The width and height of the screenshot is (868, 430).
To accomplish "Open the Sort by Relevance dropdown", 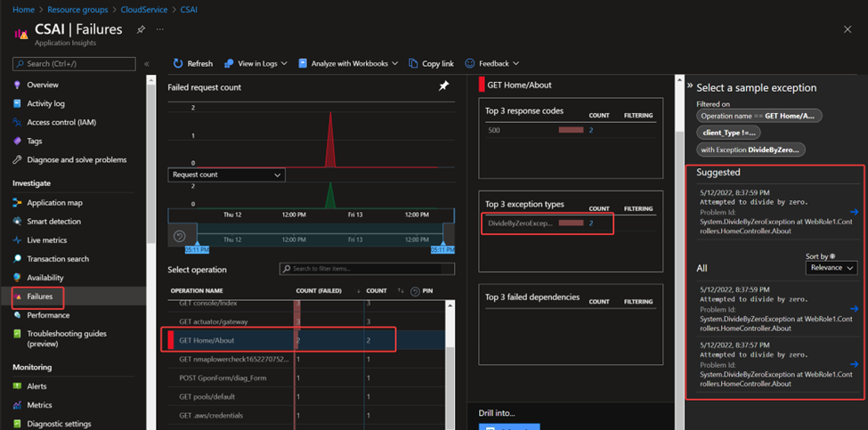I will [x=831, y=268].
